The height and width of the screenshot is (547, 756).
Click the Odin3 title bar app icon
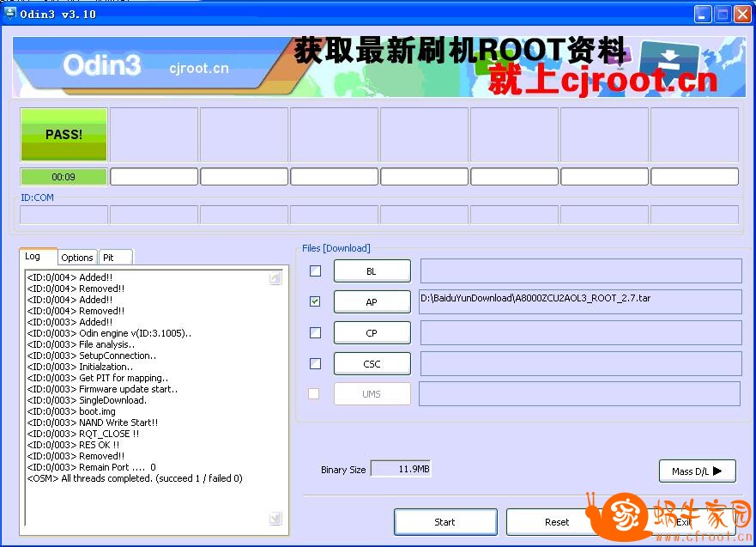point(10,14)
